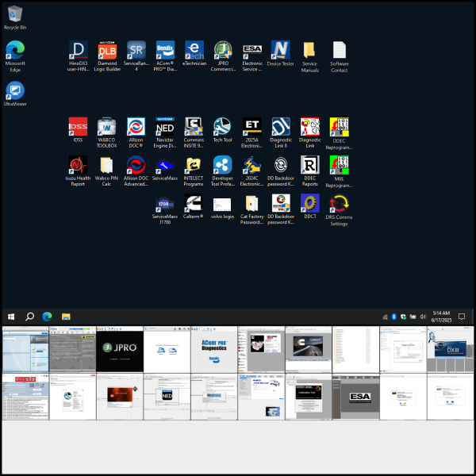The height and width of the screenshot is (476, 476).
Task: Open MBE Reprogramming shortcut
Action: pyautogui.click(x=339, y=172)
